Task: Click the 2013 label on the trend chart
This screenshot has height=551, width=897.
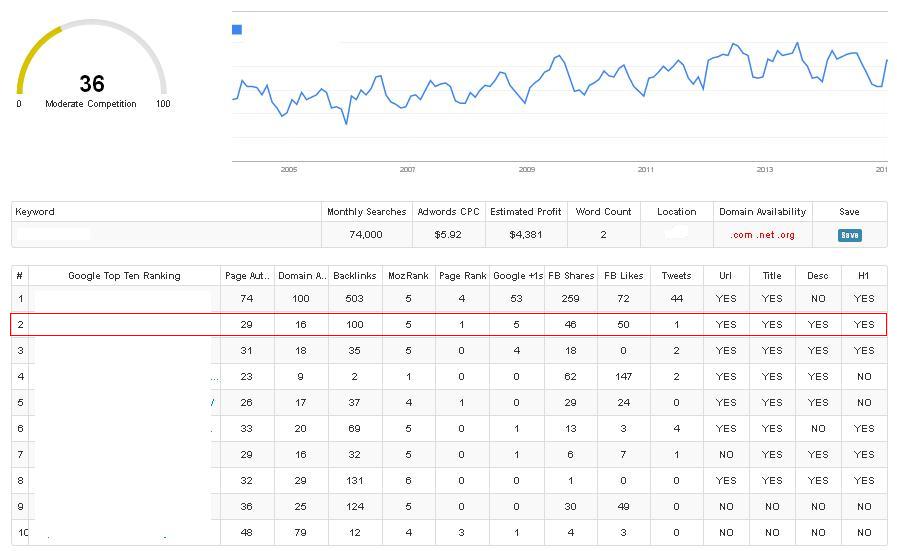Action: [764, 170]
